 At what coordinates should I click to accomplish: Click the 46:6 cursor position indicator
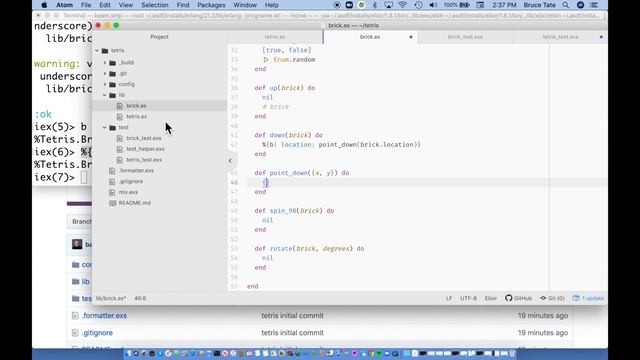coord(140,298)
